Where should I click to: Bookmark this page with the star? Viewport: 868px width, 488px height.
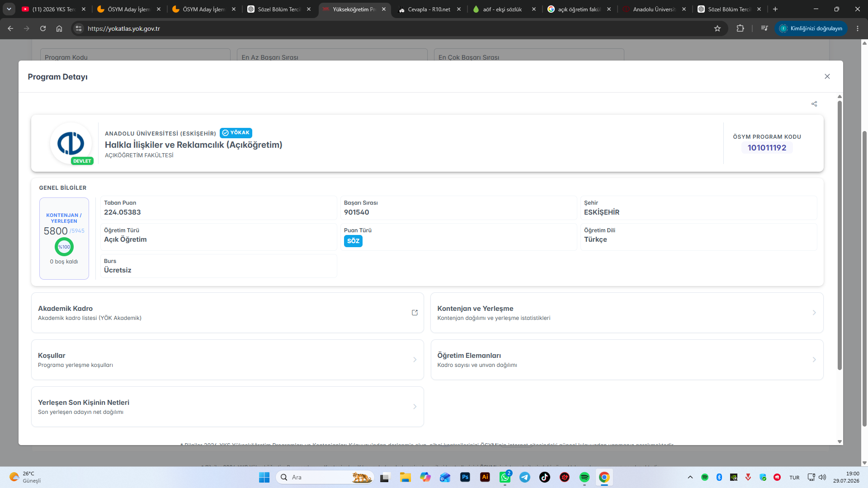coord(717,28)
